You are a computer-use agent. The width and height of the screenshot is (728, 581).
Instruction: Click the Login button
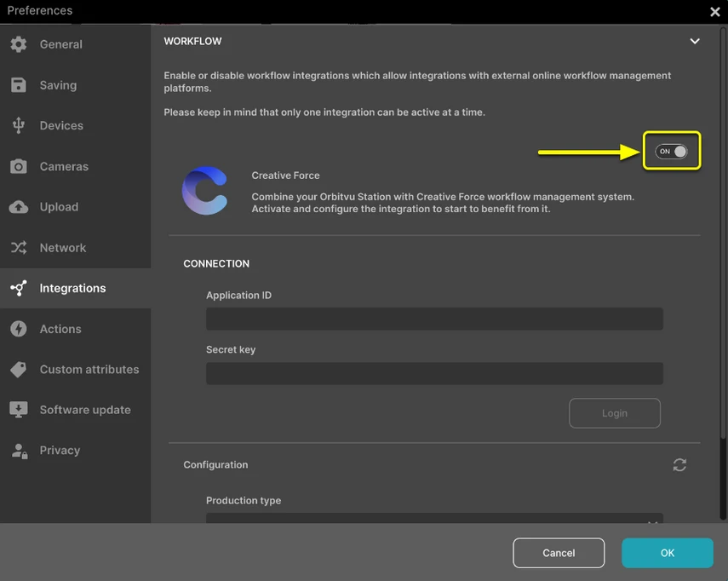pyautogui.click(x=615, y=413)
